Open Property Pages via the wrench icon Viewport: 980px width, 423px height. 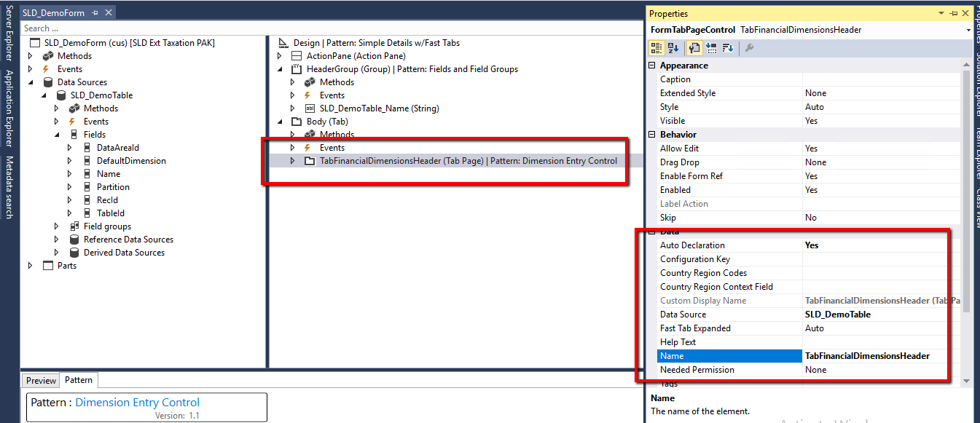[750, 48]
